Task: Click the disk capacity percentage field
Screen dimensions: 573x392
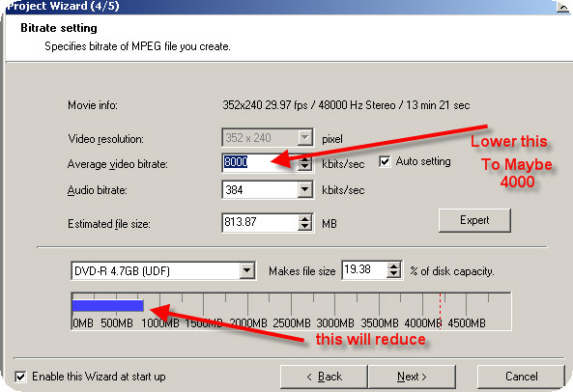Action: [364, 270]
